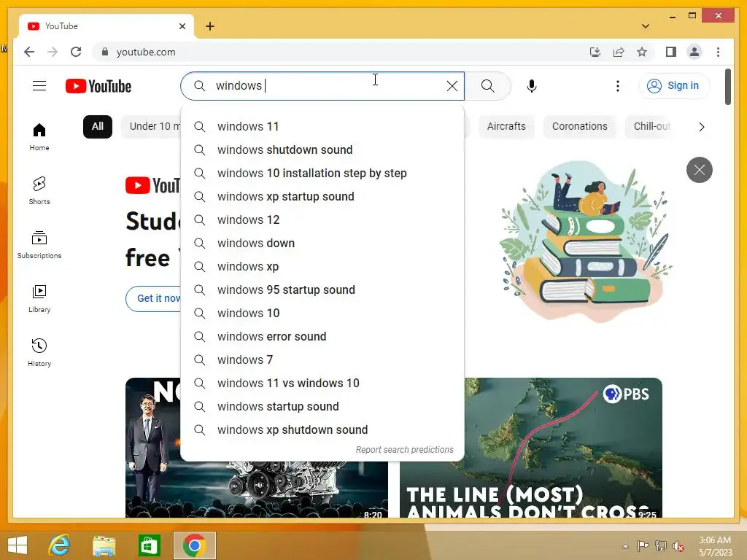Image resolution: width=747 pixels, height=560 pixels.
Task: Click the Get it now button
Action: pyautogui.click(x=153, y=298)
